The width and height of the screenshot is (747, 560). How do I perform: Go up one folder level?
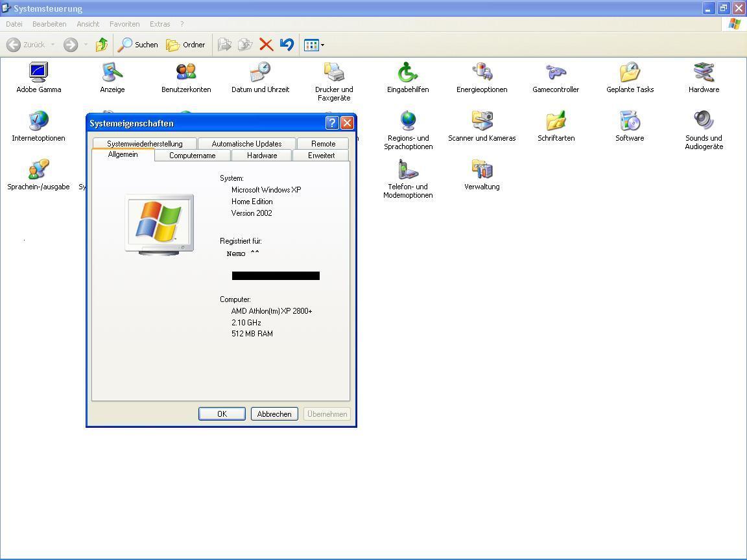coord(101,45)
